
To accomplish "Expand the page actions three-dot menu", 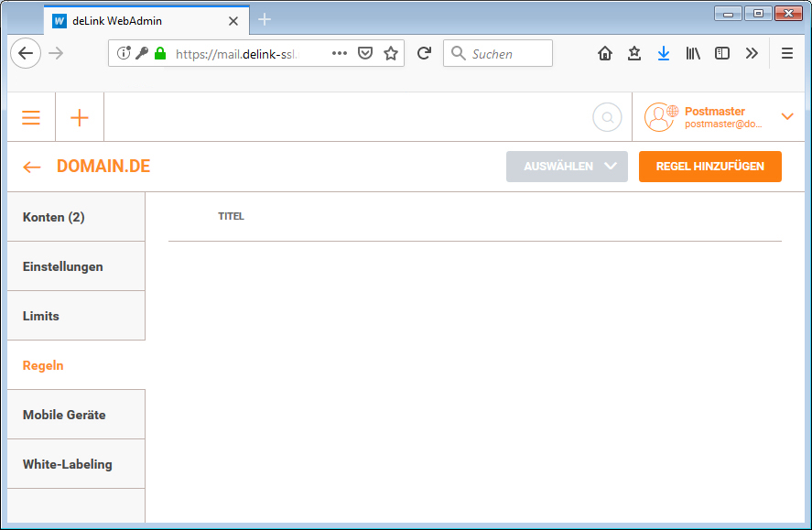I will pyautogui.click(x=340, y=53).
